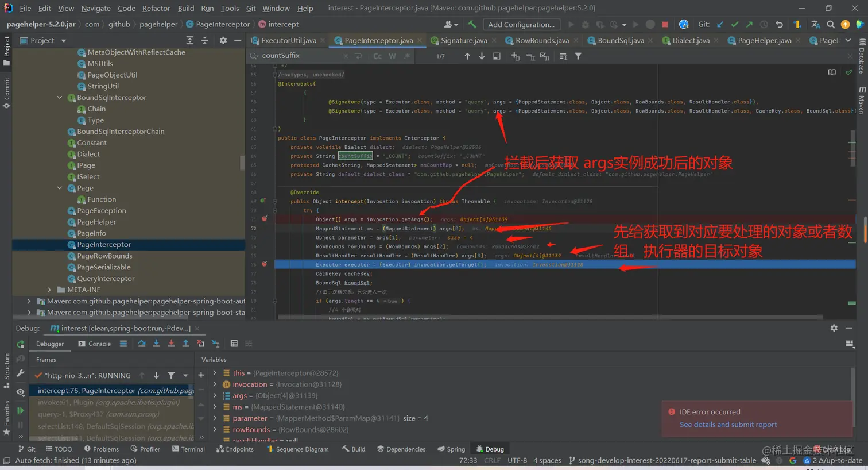Select all occurrences icon in search bar
Image resolution: width=868 pixels, height=470 pixels.
545,56
